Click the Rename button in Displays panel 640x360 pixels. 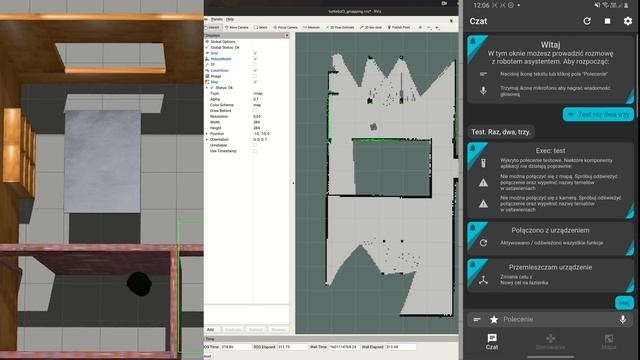279,329
